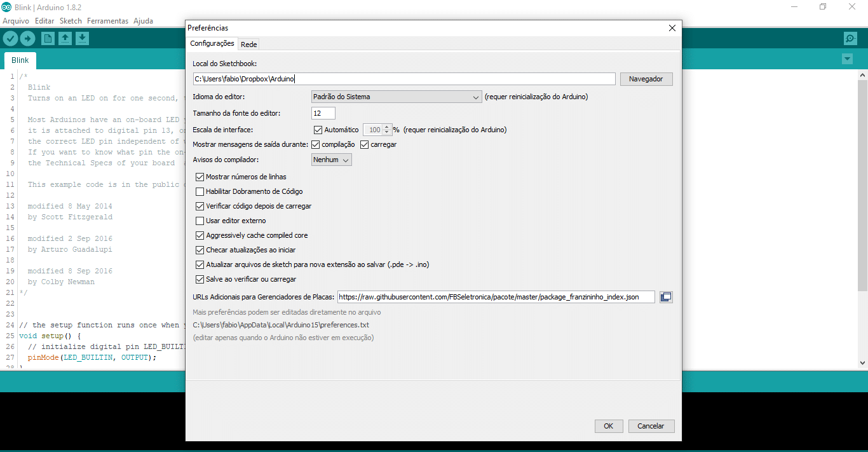Expand the Idioma do editor dropdown
Screen dimensions: 868x452
point(397,97)
